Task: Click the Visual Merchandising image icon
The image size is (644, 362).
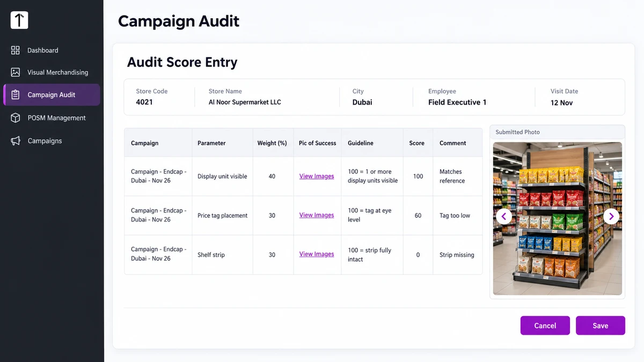Action: 16,72
